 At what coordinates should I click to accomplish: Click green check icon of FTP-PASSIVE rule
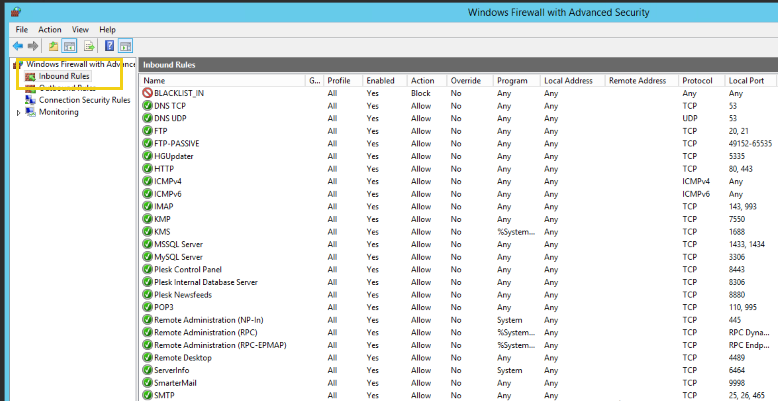(147, 143)
